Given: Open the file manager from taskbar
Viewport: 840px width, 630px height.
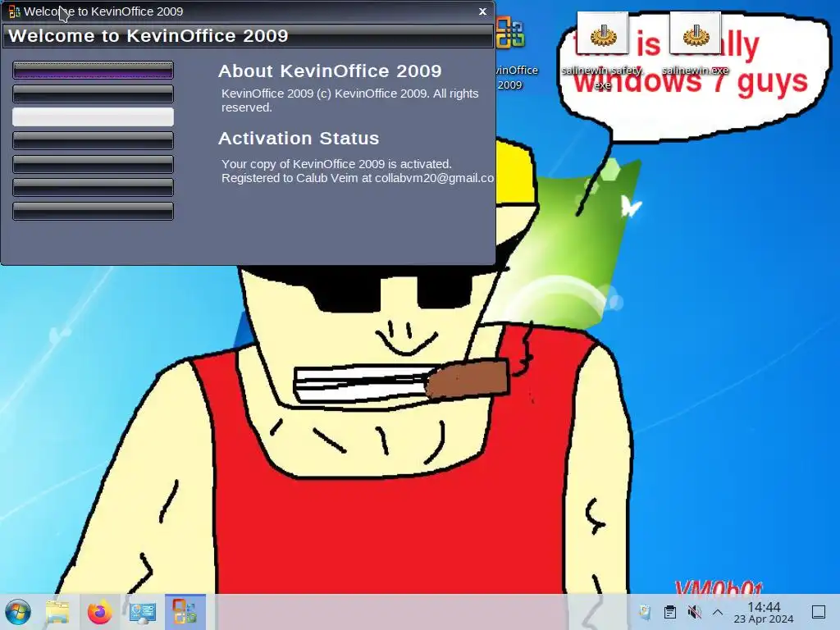Looking at the screenshot, I should pos(57,612).
